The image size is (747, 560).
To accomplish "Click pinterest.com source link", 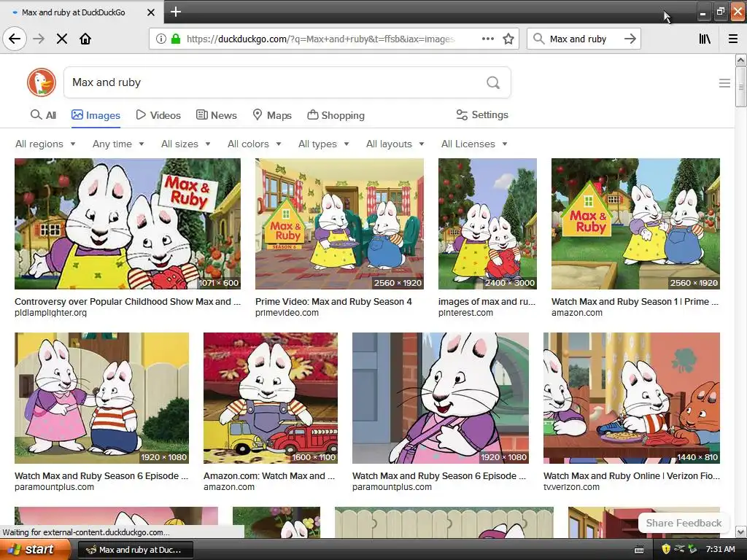I will point(465,313).
